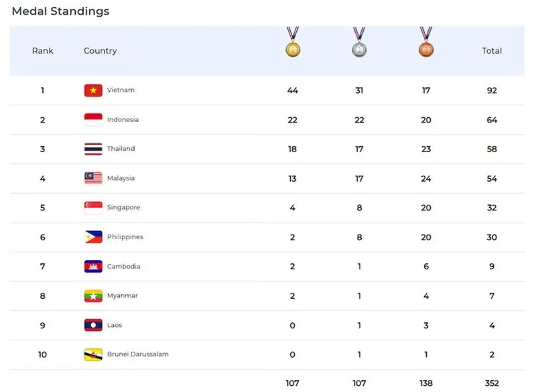Viewport: 536px width, 392px height.
Task: Click the bronze medal icon
Action: (x=426, y=49)
